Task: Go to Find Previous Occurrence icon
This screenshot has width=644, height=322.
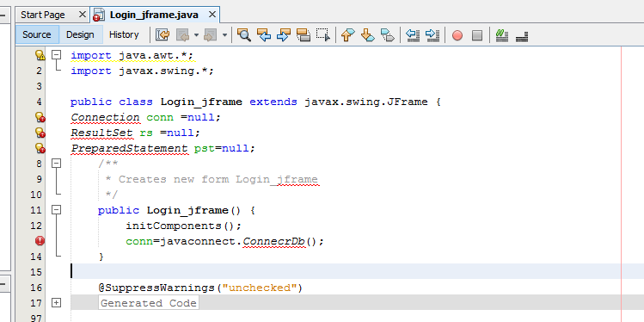Action: (x=264, y=35)
